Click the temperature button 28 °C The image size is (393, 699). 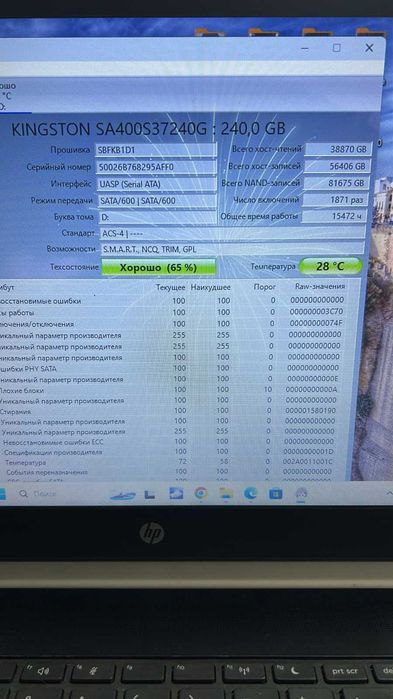coord(330,267)
